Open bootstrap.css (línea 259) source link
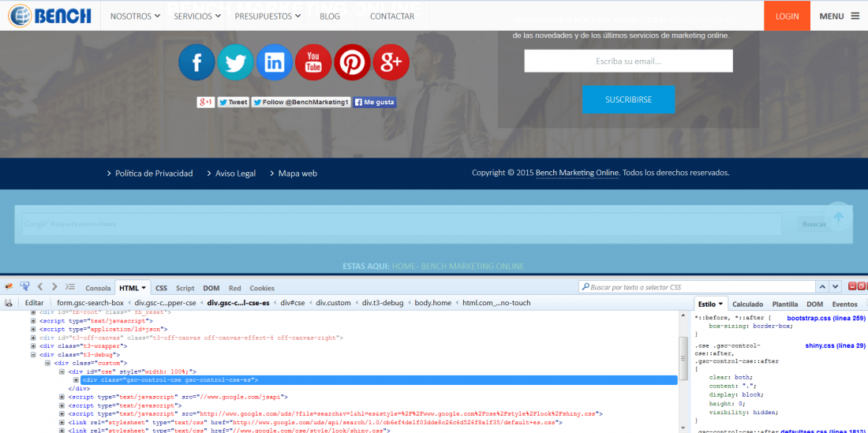868x433 pixels. [825, 318]
